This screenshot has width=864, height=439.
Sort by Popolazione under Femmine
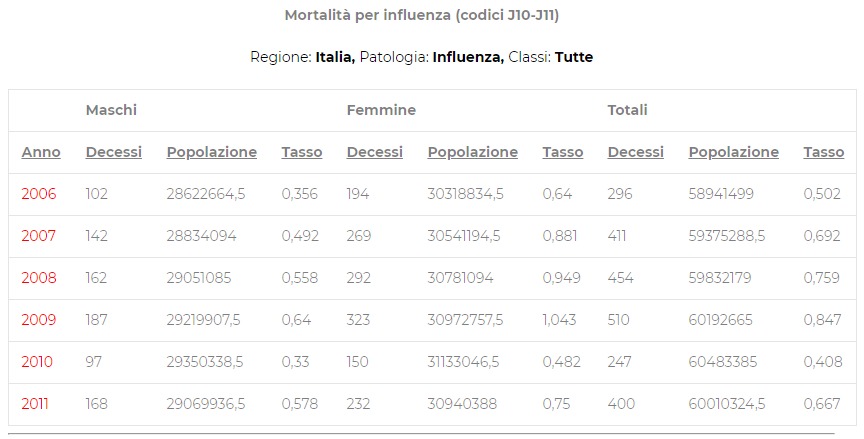coord(473,152)
